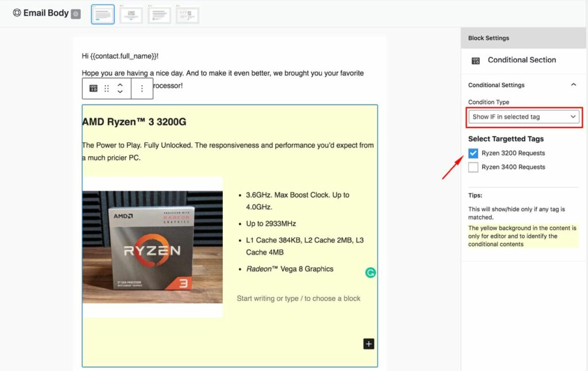Click the 'This will show/hide only if any tag' tip
This screenshot has width=588, height=371.
coord(516,213)
